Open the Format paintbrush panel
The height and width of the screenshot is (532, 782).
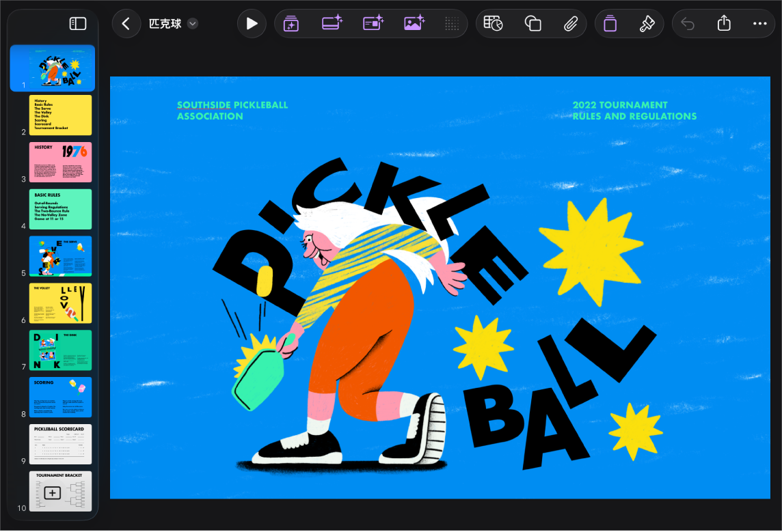click(x=647, y=24)
